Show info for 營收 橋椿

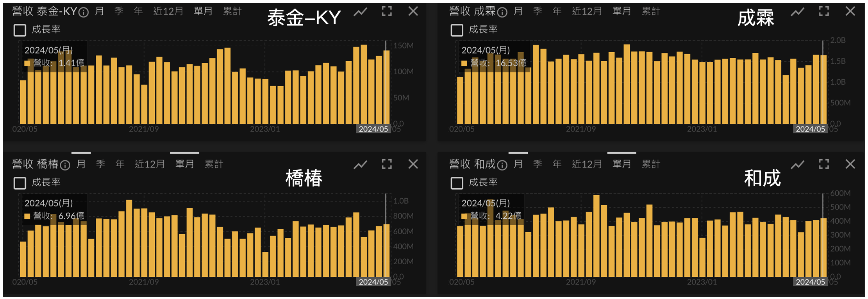pyautogui.click(x=65, y=166)
